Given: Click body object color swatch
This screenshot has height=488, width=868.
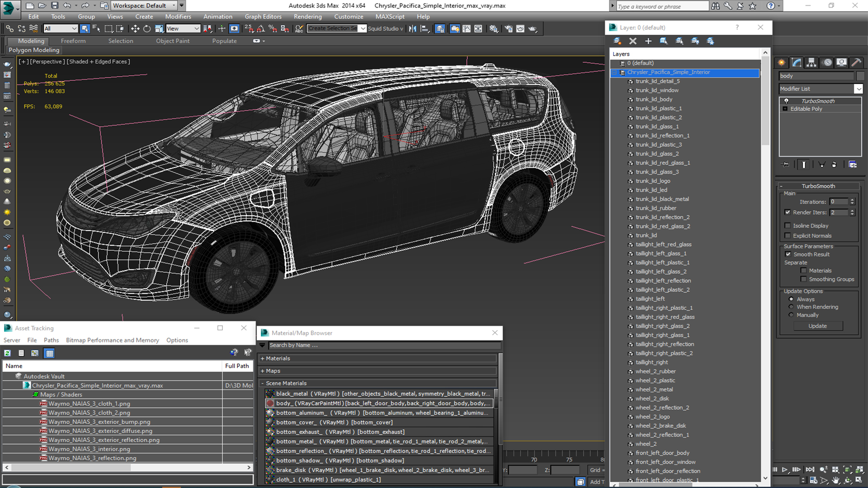Looking at the screenshot, I should [860, 76].
